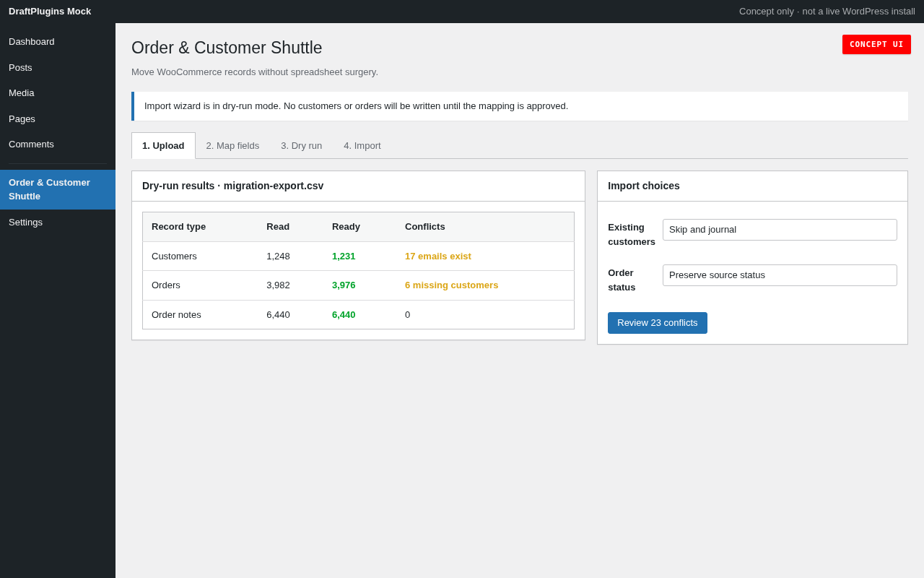Screen dimensions: 924x578
Task: Switch to the 4. Import tab
Action: [362, 146]
